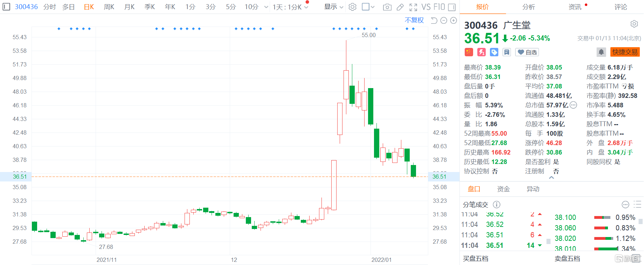Click stock code 300436 in toolbar
Image resolution: width=644 pixels, height=265 pixels.
pyautogui.click(x=26, y=7)
